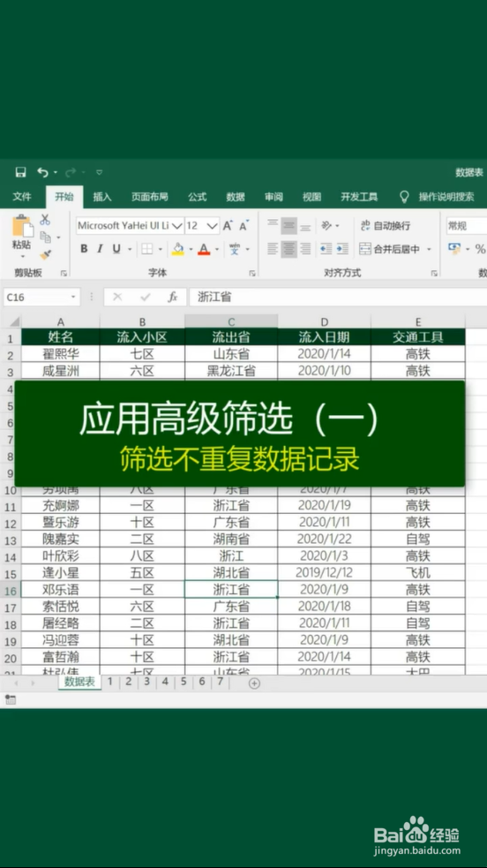Viewport: 487px width, 868px height.
Task: Toggle middle vertical alignment
Action: pos(289,225)
